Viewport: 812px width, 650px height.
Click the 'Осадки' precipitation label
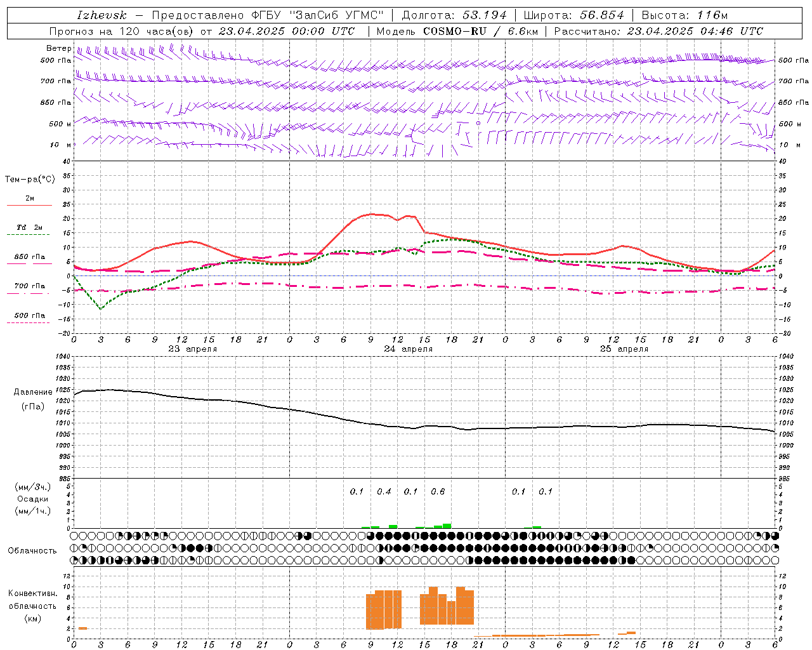point(33,499)
